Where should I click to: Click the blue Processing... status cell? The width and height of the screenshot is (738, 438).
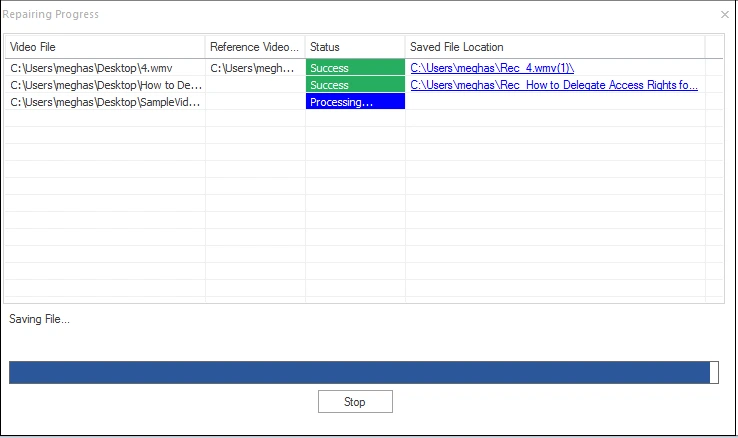pos(355,102)
